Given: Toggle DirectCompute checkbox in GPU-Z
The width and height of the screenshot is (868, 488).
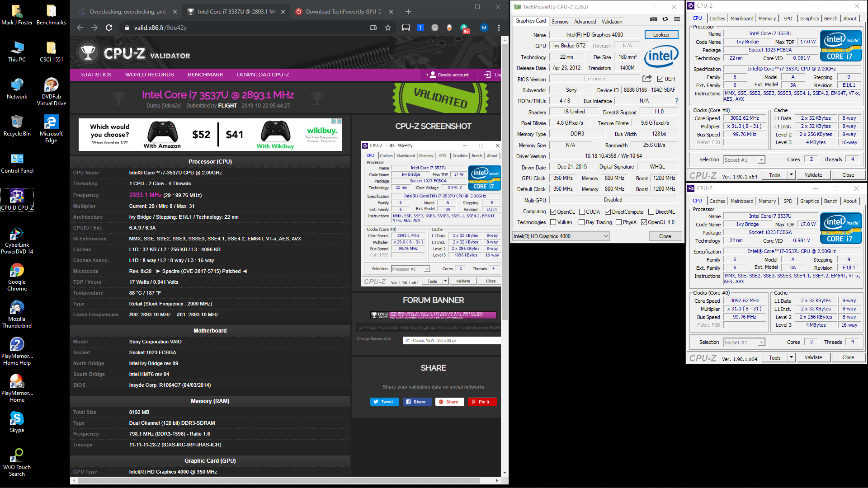Looking at the screenshot, I should [x=608, y=211].
